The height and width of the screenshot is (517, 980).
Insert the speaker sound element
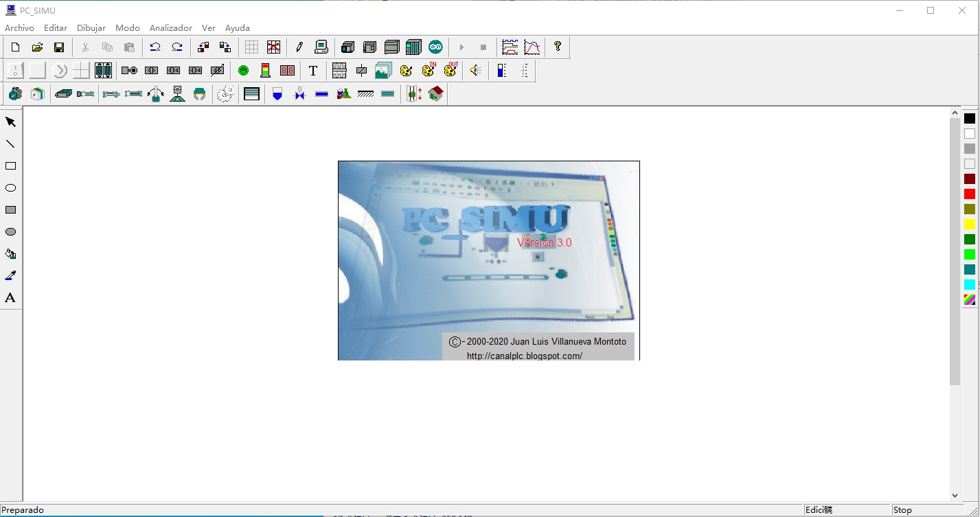[476, 71]
